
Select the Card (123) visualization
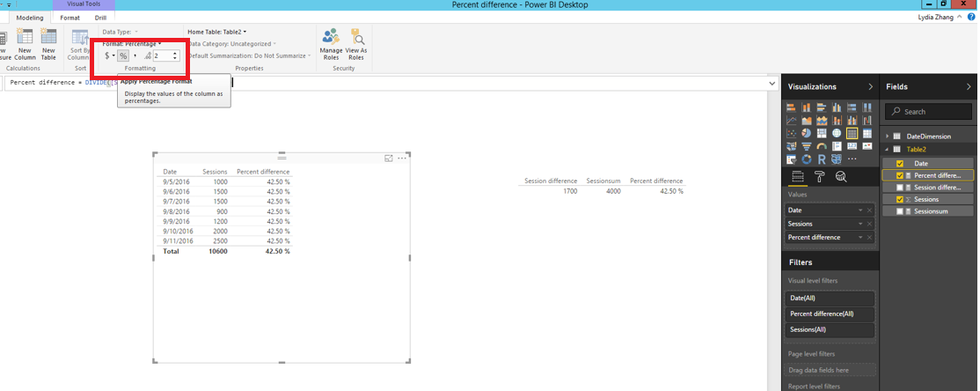click(852, 146)
